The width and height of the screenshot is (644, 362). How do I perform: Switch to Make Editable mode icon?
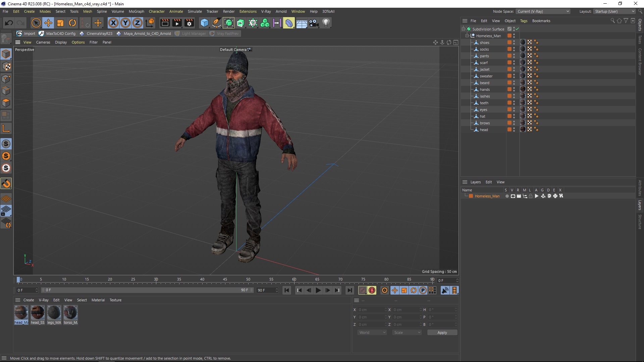[6, 39]
